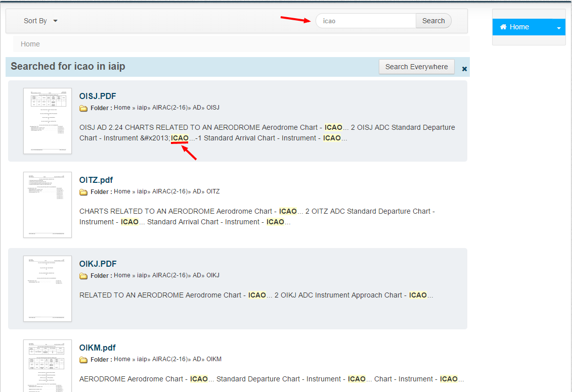
Task: Open the OIKJ.PDF file link
Action: 98,264
